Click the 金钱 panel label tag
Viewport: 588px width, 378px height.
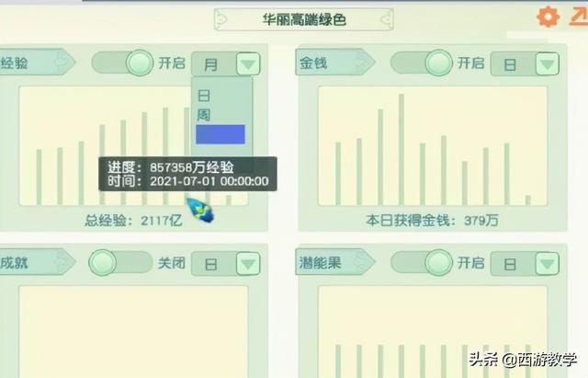(334, 63)
